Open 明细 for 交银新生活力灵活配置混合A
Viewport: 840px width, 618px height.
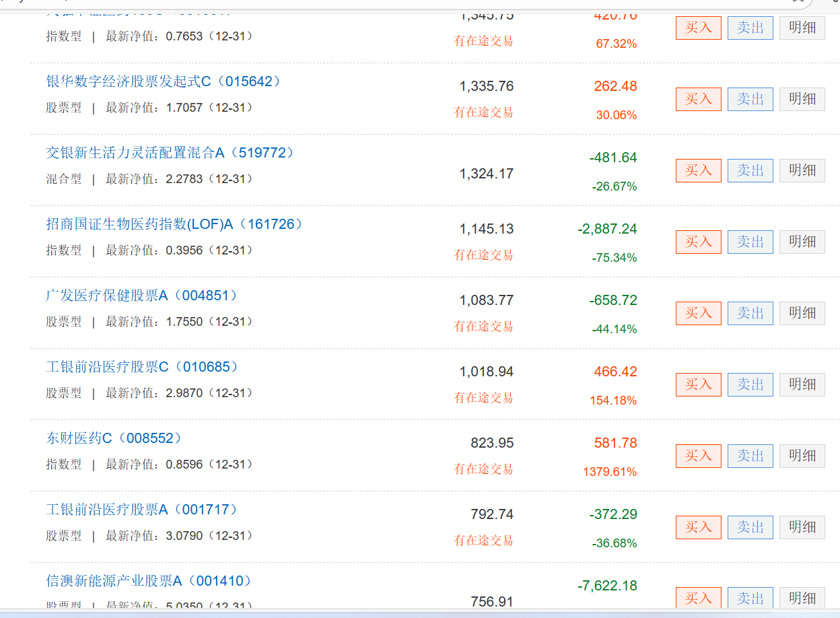tap(802, 170)
